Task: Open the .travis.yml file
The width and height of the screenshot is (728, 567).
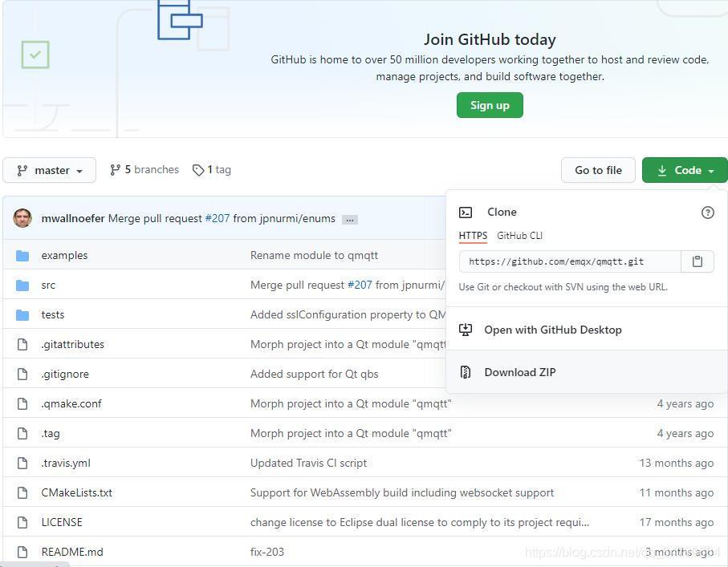Action: pos(66,464)
